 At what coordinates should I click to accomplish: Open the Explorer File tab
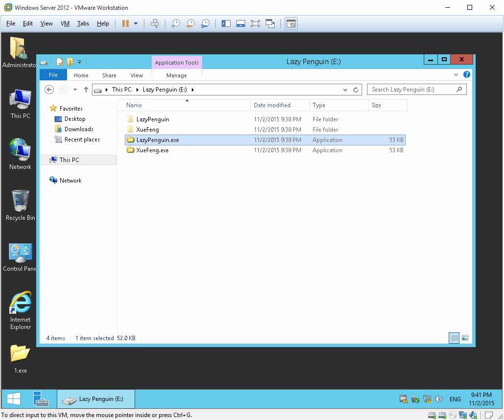[x=53, y=75]
